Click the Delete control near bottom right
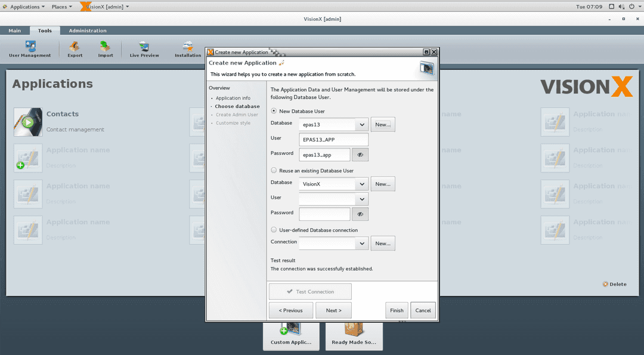The width and height of the screenshot is (644, 355). [x=614, y=284]
